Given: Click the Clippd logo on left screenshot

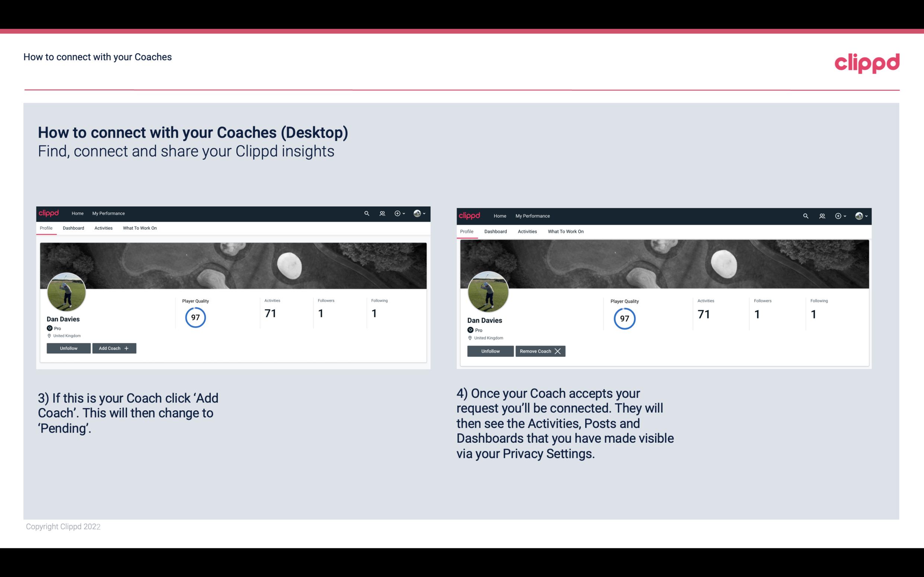Looking at the screenshot, I should tap(49, 213).
